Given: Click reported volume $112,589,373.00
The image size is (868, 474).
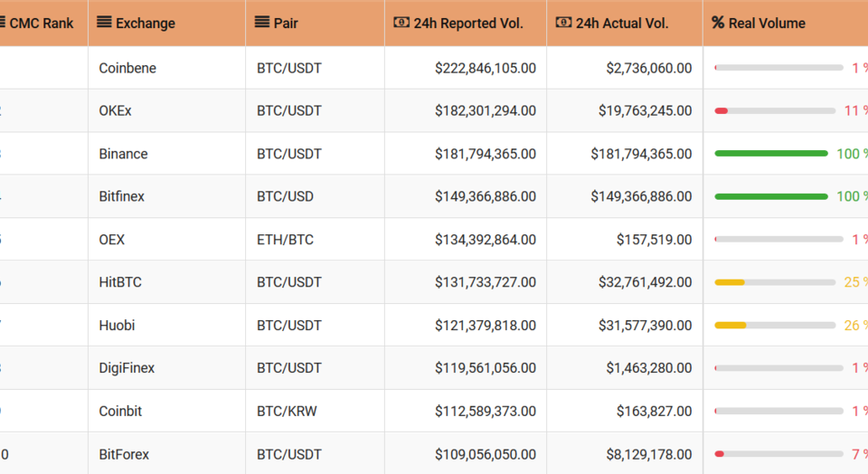Looking at the screenshot, I should [x=486, y=412].
